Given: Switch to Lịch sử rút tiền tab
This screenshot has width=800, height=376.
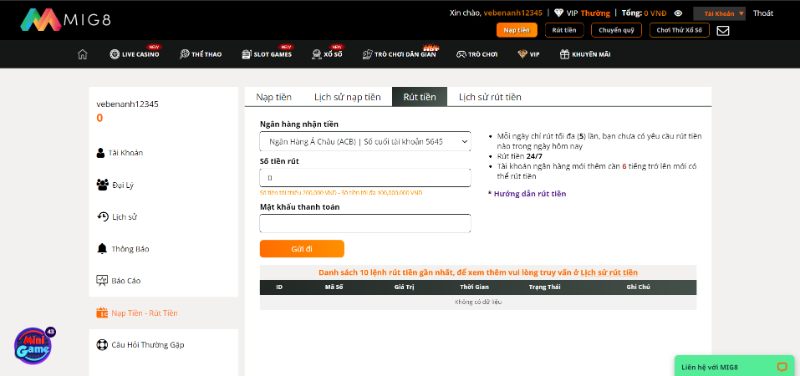Looking at the screenshot, I should pyautogui.click(x=490, y=97).
